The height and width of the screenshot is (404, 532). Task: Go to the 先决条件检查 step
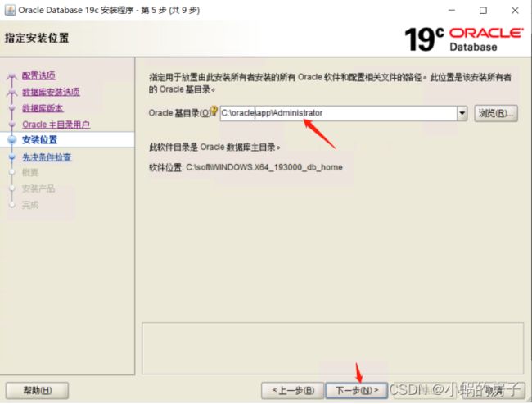pyautogui.click(x=47, y=157)
